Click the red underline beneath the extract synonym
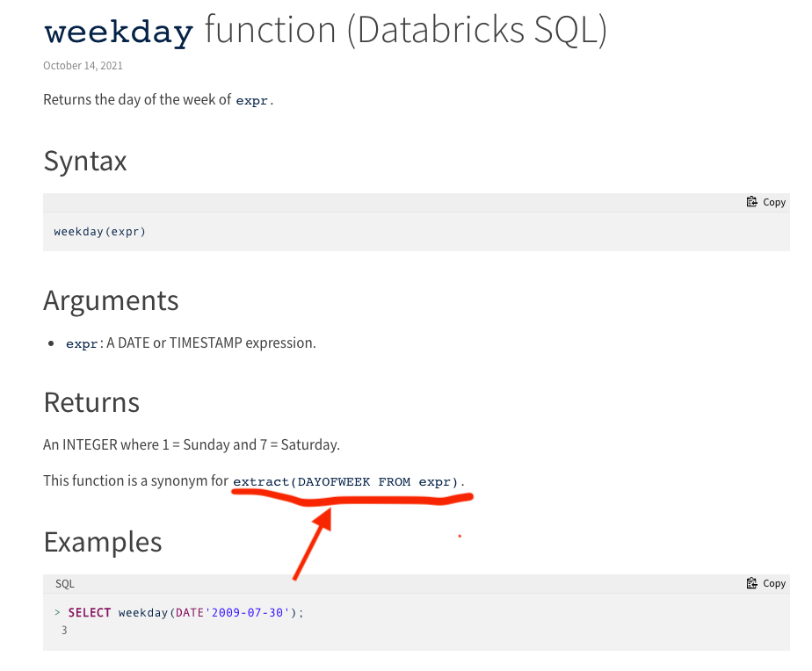Image resolution: width=812 pixels, height=671 pixels. 352,498
